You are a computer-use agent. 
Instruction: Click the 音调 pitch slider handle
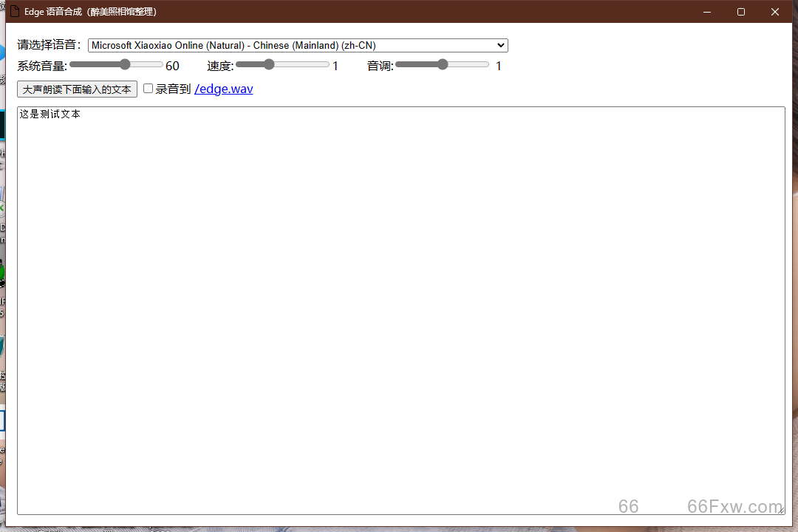pyautogui.click(x=442, y=64)
